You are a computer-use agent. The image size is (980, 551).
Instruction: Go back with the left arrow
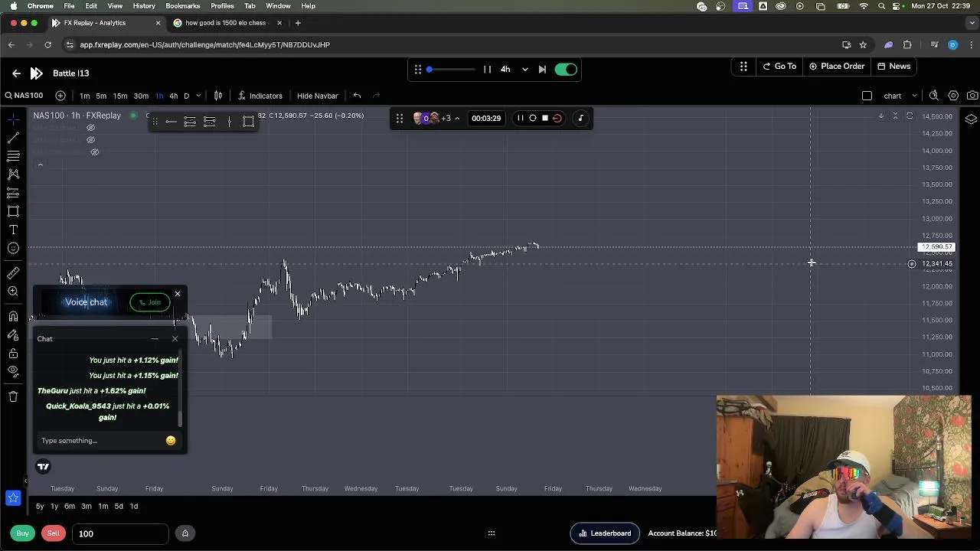point(16,73)
